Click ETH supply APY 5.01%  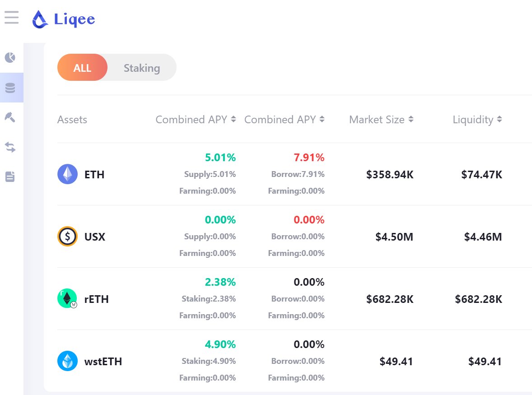(220, 157)
